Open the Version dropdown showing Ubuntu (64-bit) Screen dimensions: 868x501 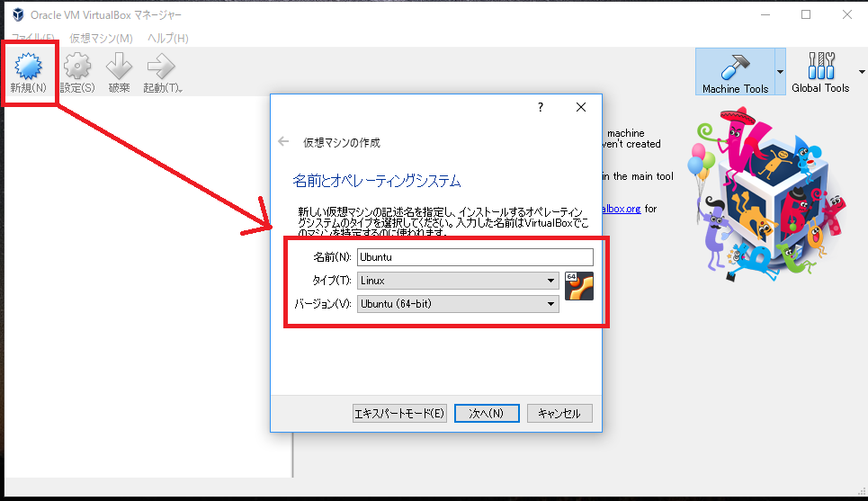(458, 304)
